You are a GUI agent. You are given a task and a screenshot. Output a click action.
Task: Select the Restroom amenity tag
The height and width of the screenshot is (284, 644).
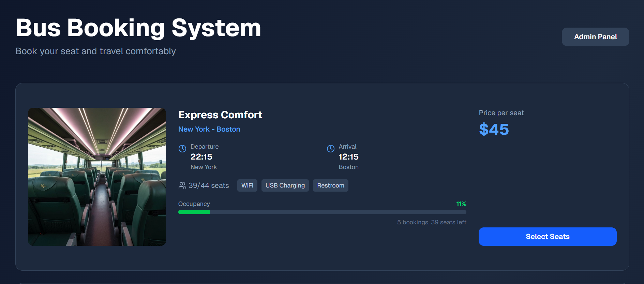330,185
